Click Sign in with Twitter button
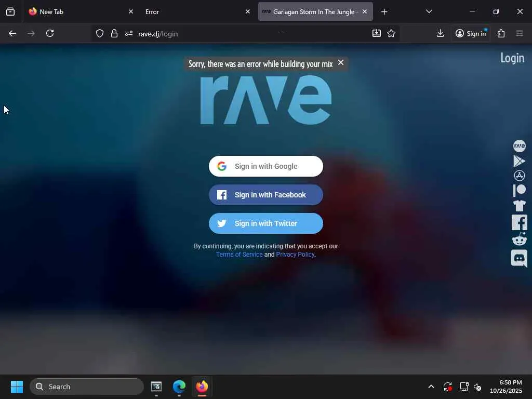Viewport: 532px width, 399px height. coord(266,223)
